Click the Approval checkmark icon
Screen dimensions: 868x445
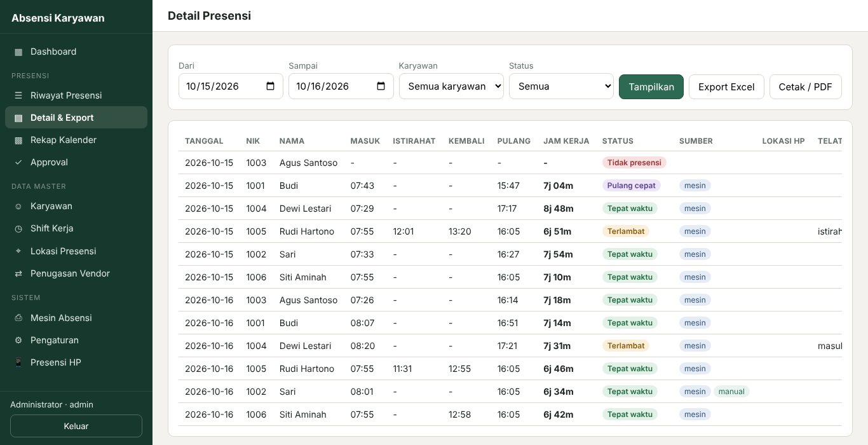(x=18, y=162)
